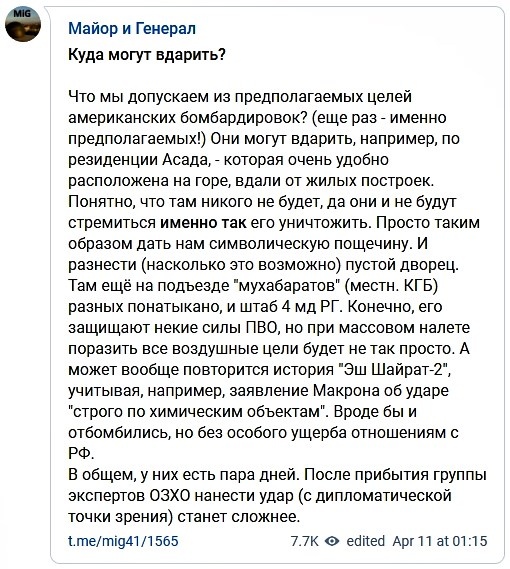Open the t.me/mig41/1565 post link
The width and height of the screenshot is (510, 569).
pyautogui.click(x=123, y=541)
